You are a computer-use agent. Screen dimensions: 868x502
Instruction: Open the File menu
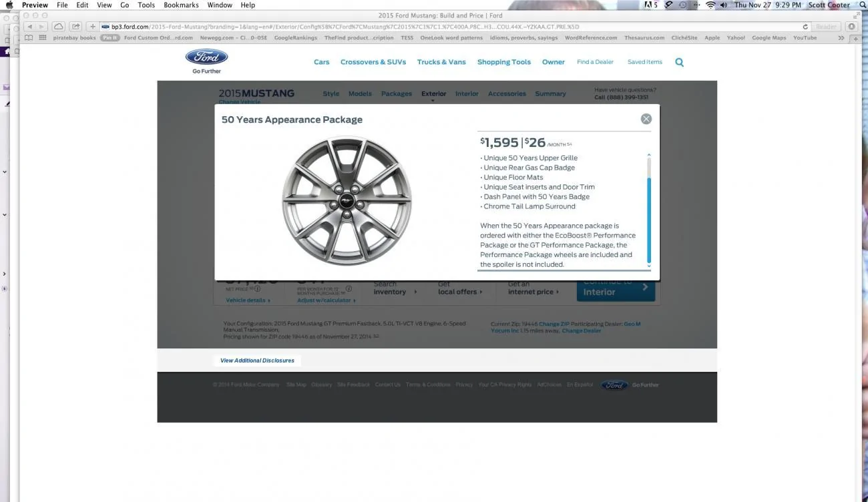coord(62,5)
